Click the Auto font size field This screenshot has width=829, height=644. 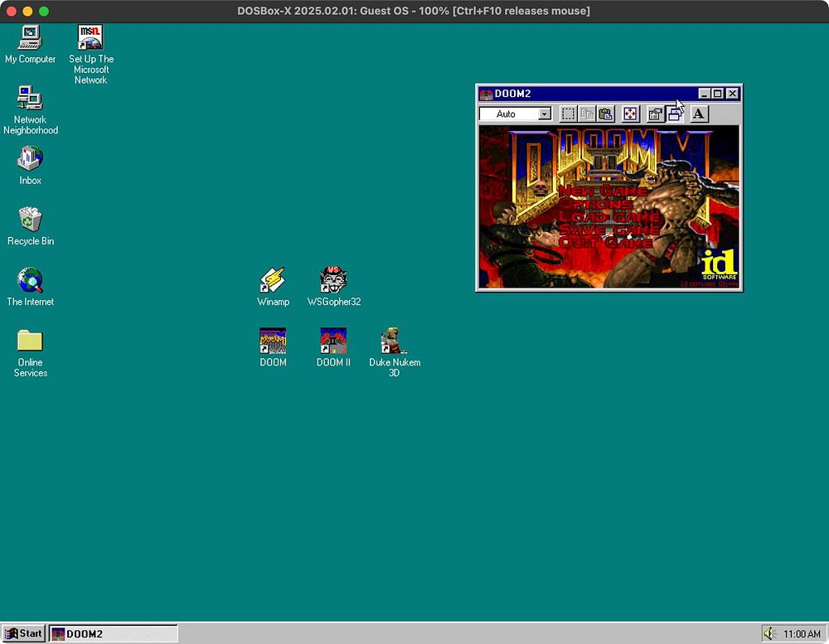click(x=516, y=114)
